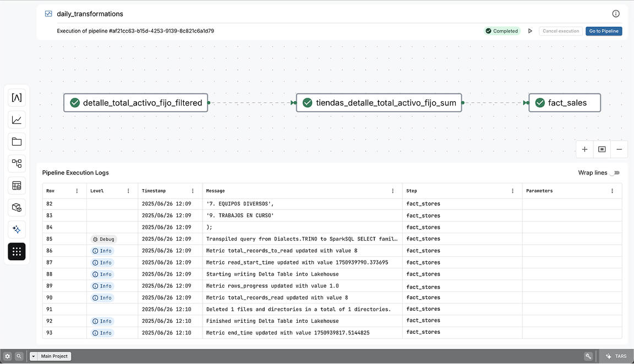Click the "Transpiled query from Dialects.TRINO" message
The width and height of the screenshot is (634, 364).
pos(302,239)
